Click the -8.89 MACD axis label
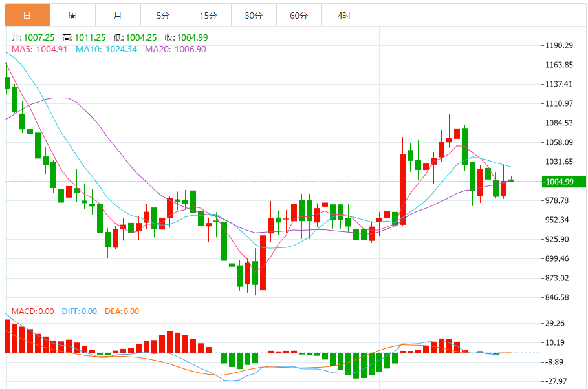Viewport: 588px width, 389px height. (x=555, y=362)
